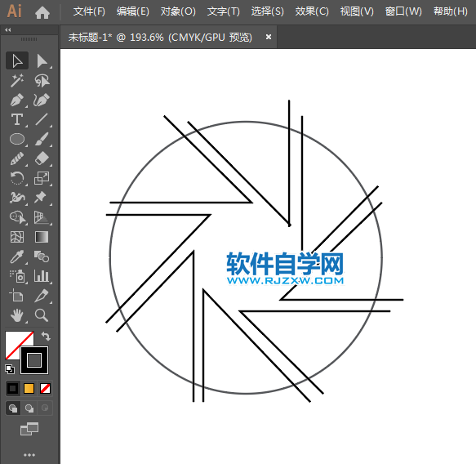The height and width of the screenshot is (464, 476).
Task: Select the Blend tool
Action: point(42,257)
